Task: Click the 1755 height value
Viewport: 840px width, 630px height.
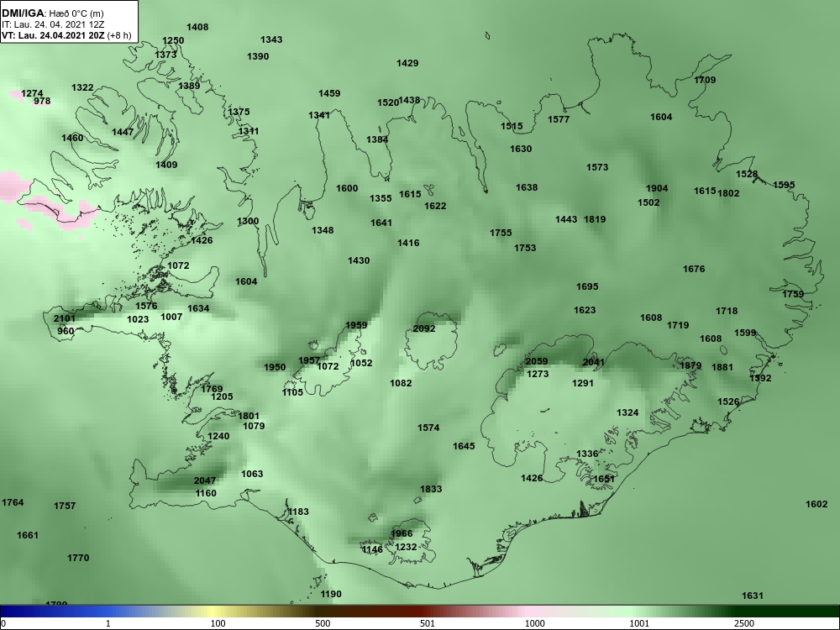Action: click(x=501, y=233)
